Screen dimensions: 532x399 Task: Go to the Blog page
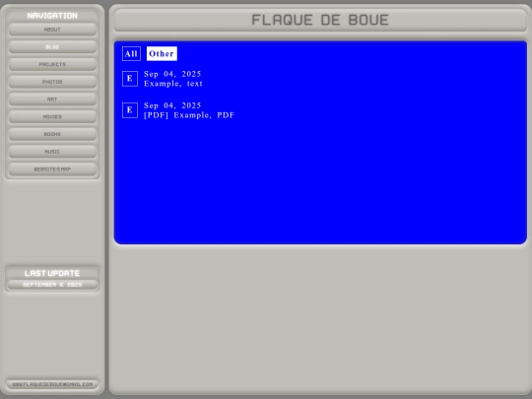(52, 47)
